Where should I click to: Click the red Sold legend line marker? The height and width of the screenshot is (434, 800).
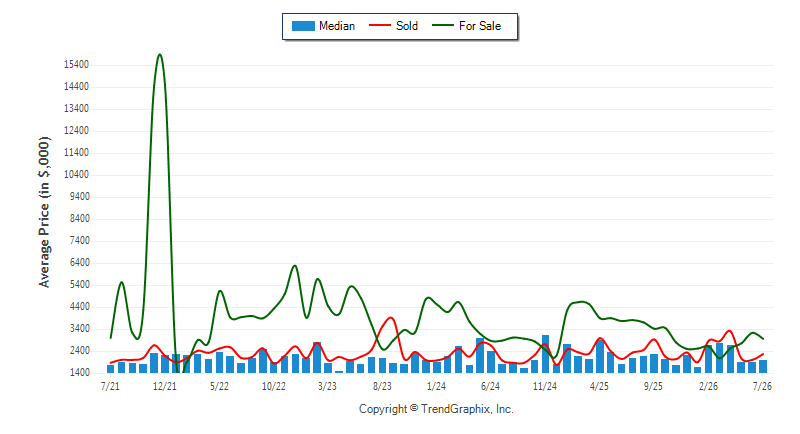380,25
